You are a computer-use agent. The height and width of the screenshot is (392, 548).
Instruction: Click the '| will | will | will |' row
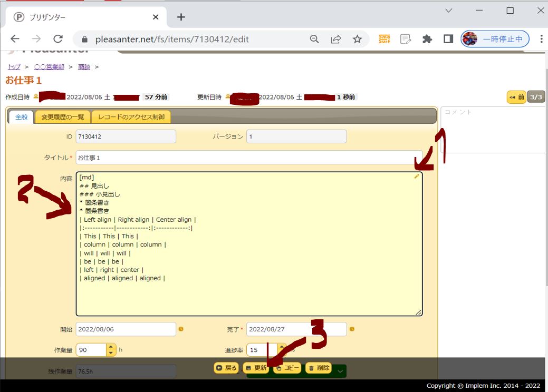(105, 253)
